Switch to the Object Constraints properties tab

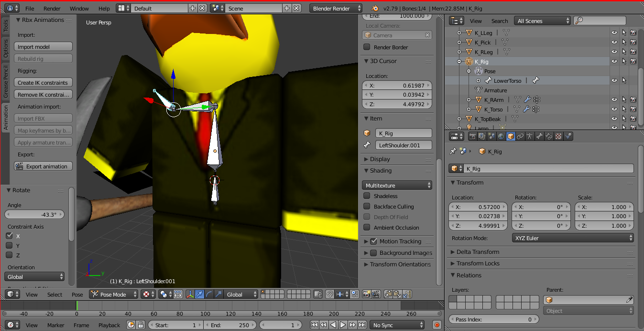[x=520, y=136]
